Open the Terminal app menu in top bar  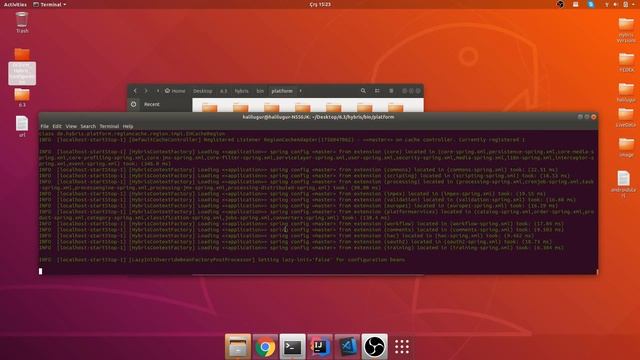click(x=50, y=4)
